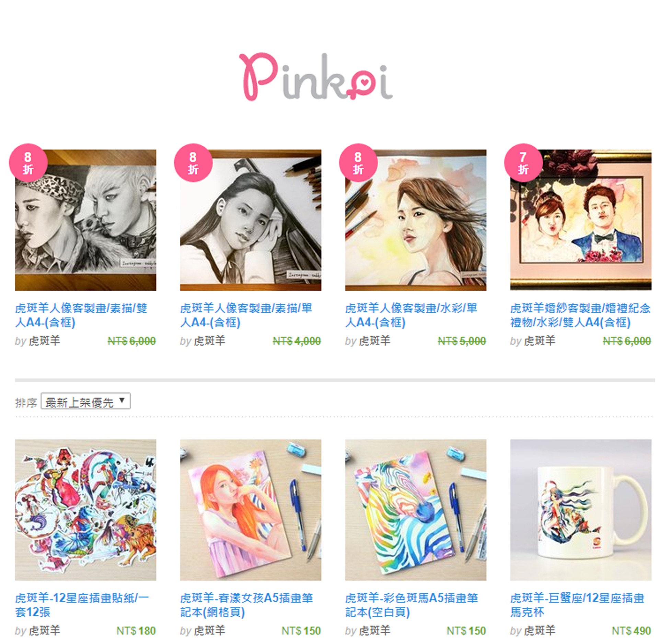Open link 虎斑羊-巨蟹座/12星座插畫馬克杯
The image size is (659, 644).
tap(577, 605)
